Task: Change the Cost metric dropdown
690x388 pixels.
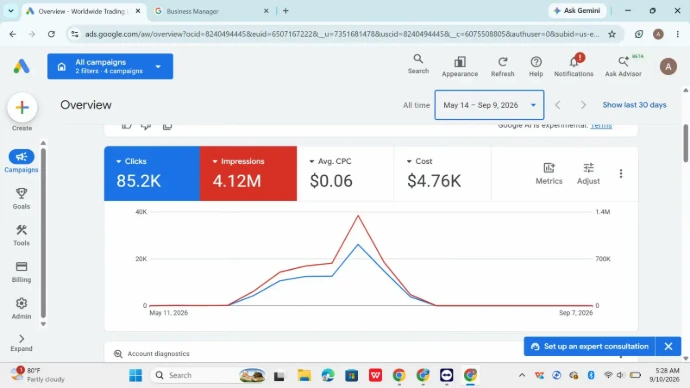Action: coord(419,161)
